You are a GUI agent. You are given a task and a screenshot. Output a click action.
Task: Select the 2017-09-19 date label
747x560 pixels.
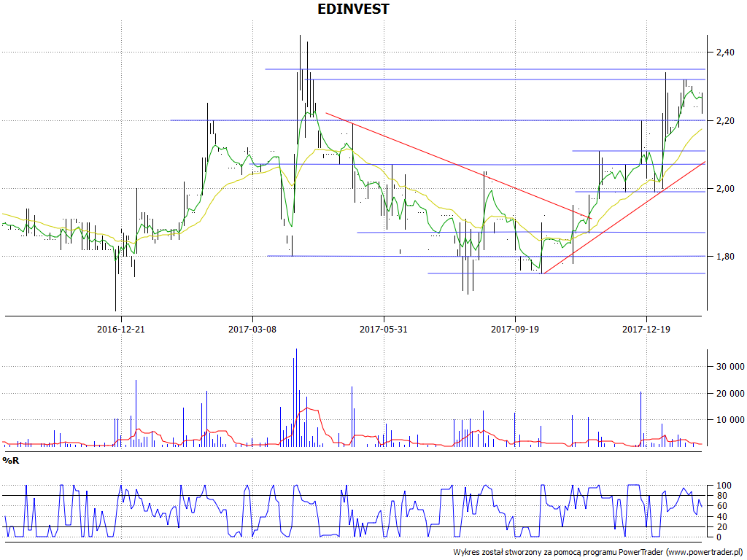[x=515, y=329]
